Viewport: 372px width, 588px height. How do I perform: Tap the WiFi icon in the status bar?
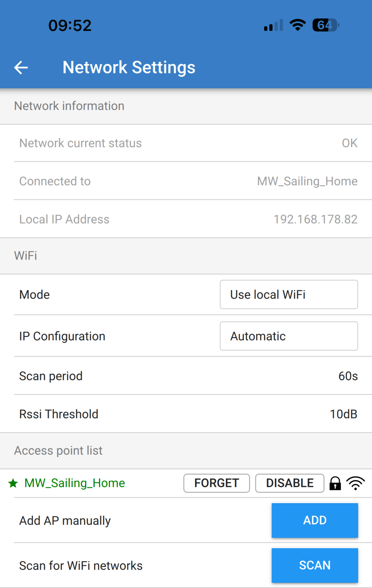point(297,25)
